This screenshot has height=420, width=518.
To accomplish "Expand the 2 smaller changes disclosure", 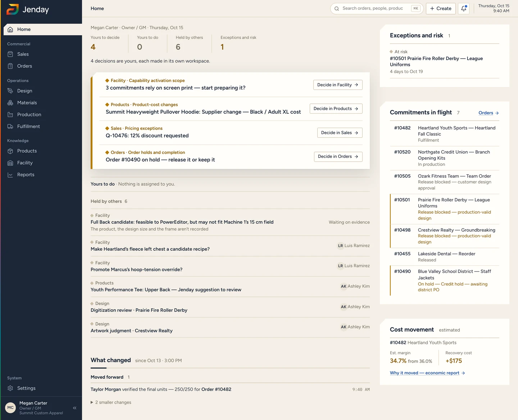I will (x=111, y=402).
